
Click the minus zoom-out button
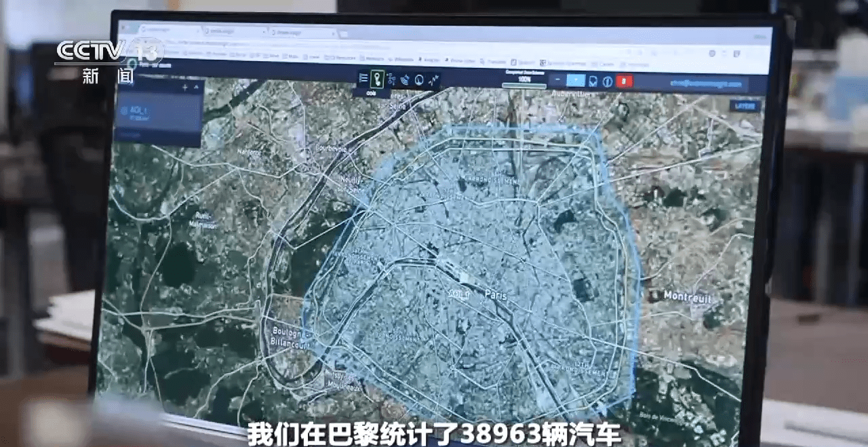(557, 80)
